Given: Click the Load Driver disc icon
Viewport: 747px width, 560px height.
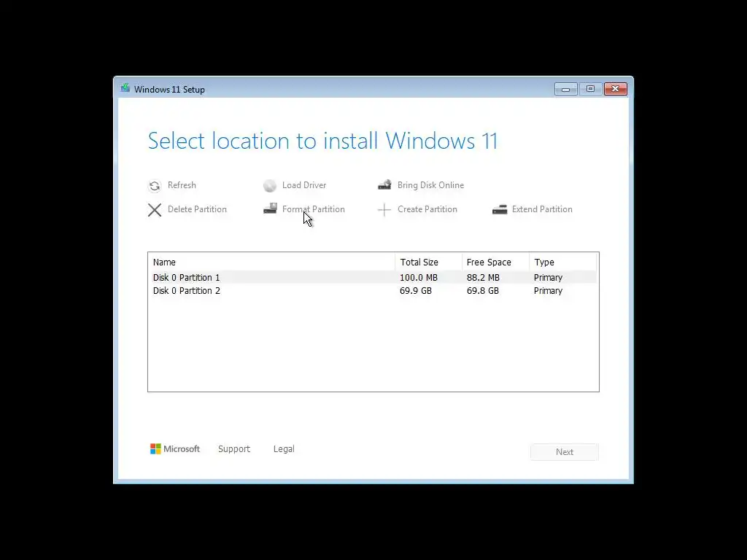Looking at the screenshot, I should coord(270,186).
